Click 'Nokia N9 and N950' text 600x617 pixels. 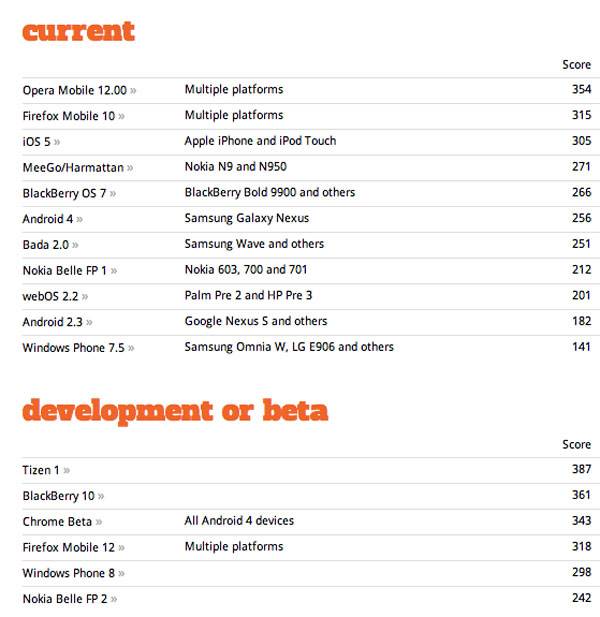pyautogui.click(x=235, y=167)
